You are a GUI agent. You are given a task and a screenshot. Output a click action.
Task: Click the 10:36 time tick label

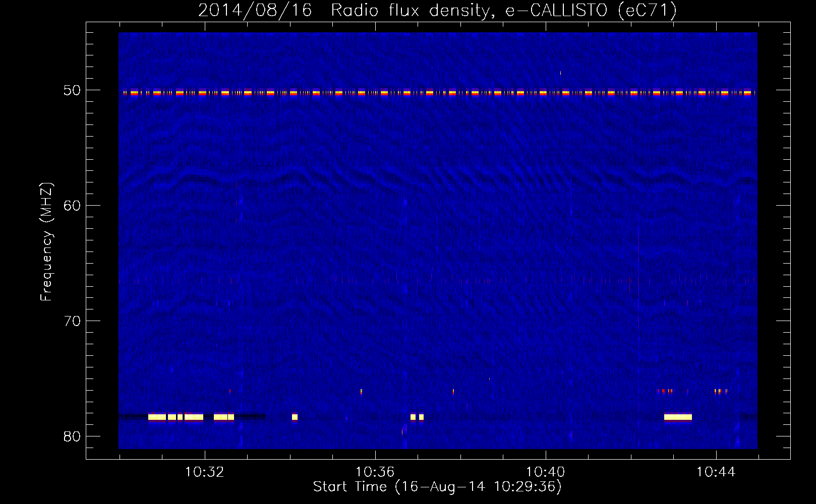[x=375, y=472]
